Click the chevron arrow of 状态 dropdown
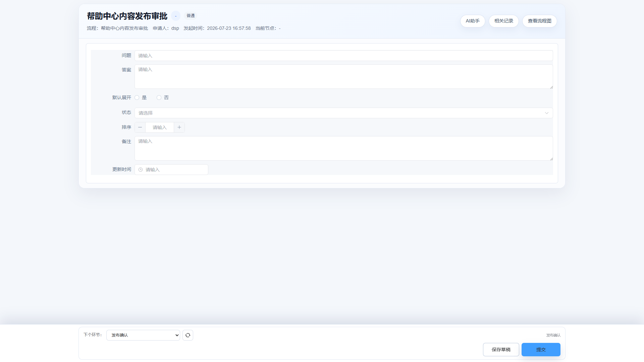 pos(547,113)
